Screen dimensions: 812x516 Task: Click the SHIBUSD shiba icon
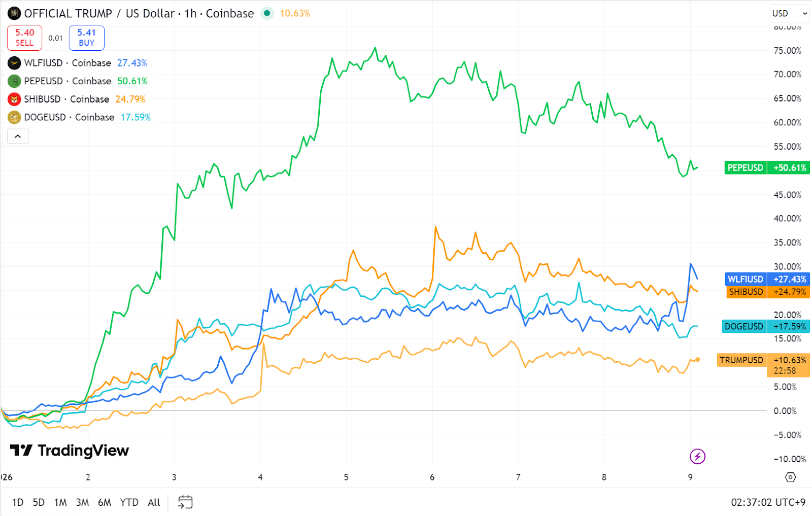[14, 99]
